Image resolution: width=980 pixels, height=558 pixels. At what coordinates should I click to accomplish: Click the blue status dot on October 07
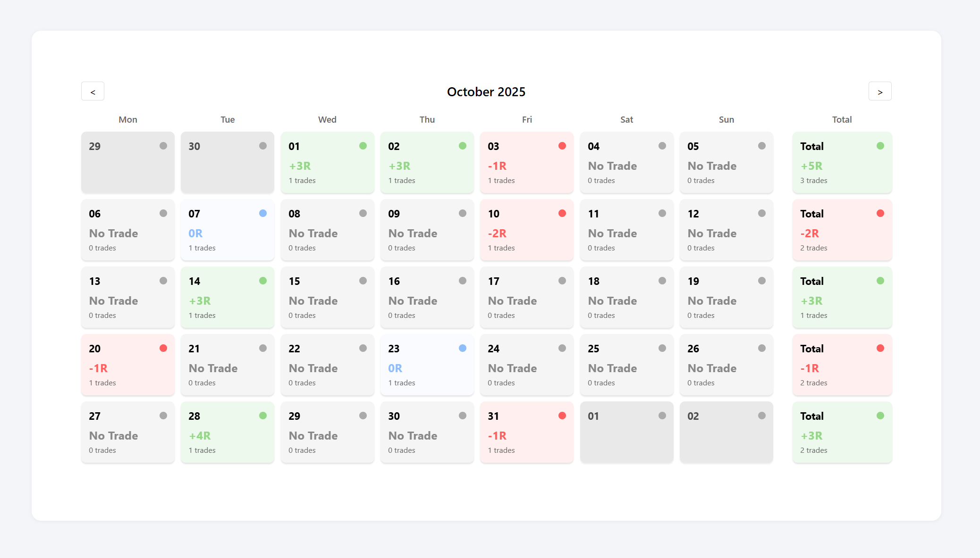tap(263, 213)
